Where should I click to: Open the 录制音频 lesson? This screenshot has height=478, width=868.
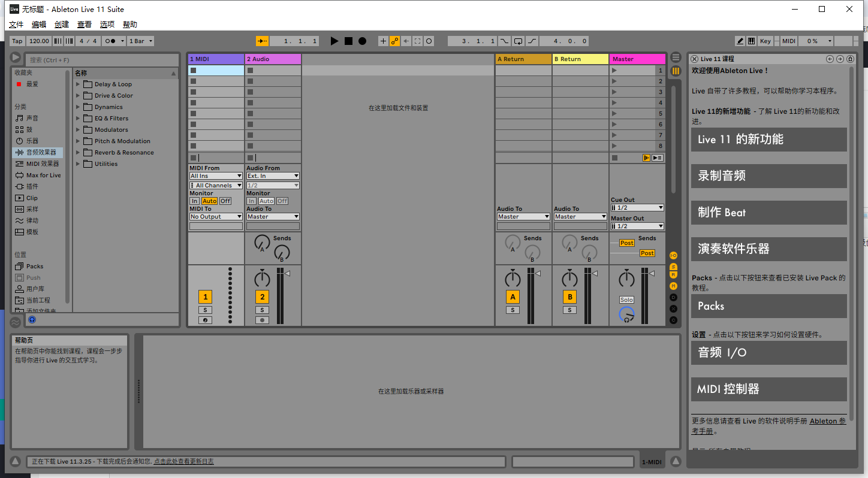click(x=769, y=176)
